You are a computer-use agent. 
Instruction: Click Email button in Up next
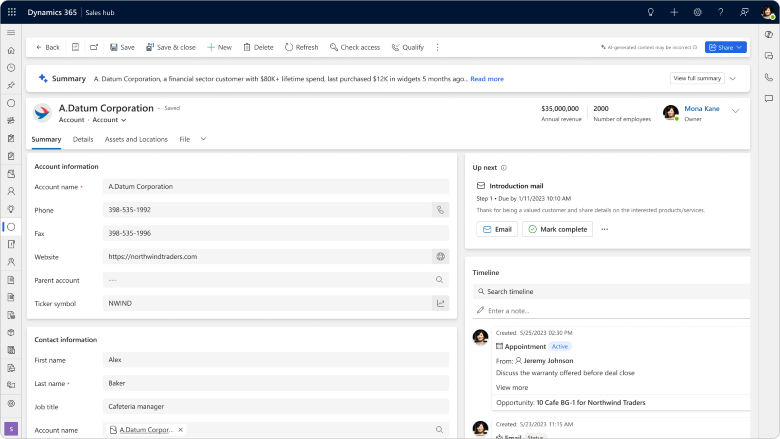click(497, 229)
